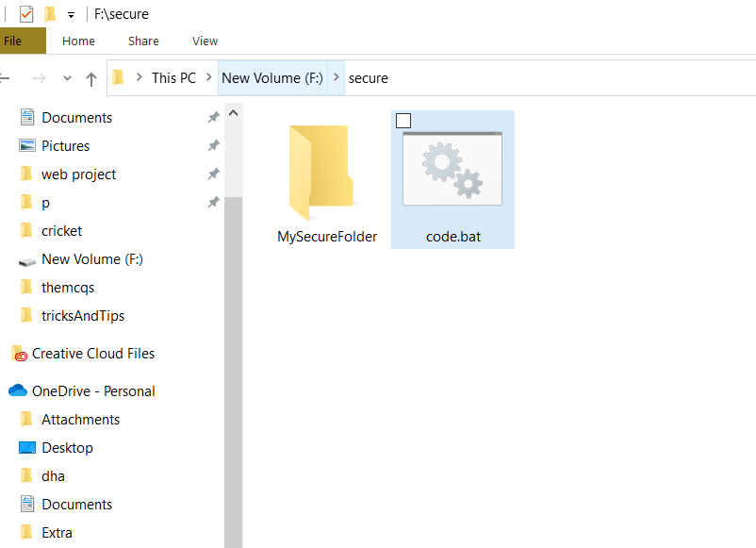The image size is (756, 548).
Task: Open the Share ribbon tab
Action: click(143, 41)
